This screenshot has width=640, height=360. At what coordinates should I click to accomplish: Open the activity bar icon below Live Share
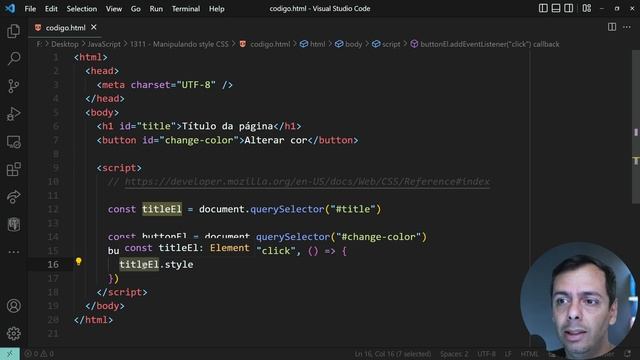click(13, 224)
